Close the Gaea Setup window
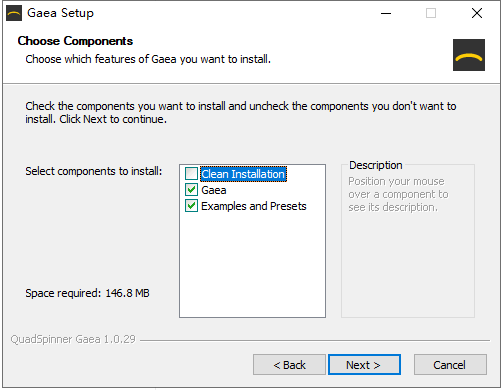This screenshot has height=390, width=503. point(477,13)
